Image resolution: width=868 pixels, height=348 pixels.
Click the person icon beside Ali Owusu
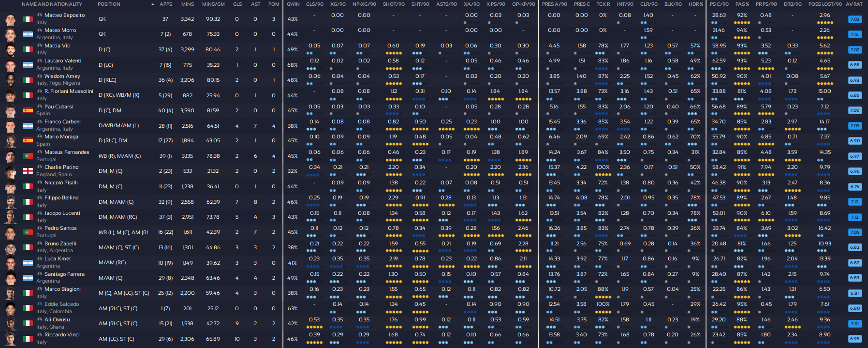(x=40, y=320)
